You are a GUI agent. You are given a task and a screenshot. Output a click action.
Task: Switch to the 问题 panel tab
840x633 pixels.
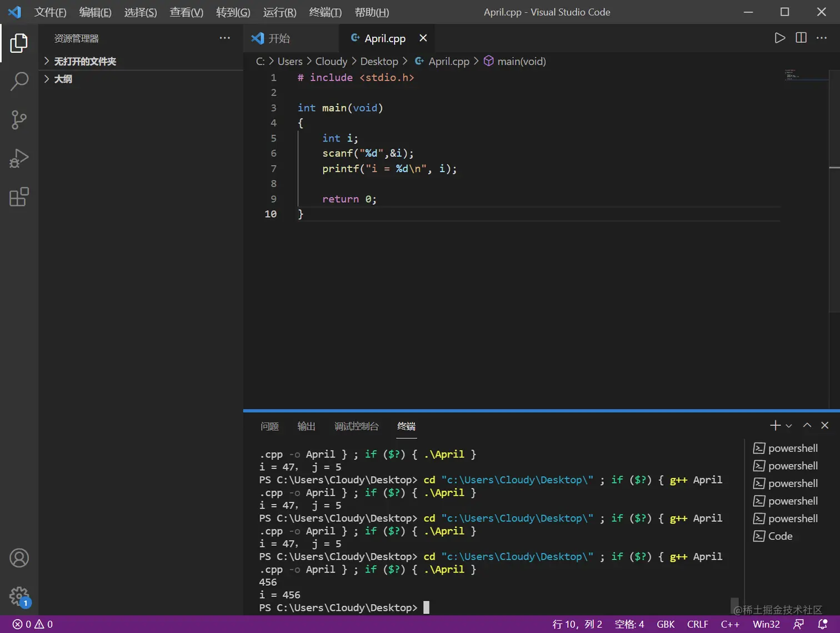pyautogui.click(x=269, y=426)
